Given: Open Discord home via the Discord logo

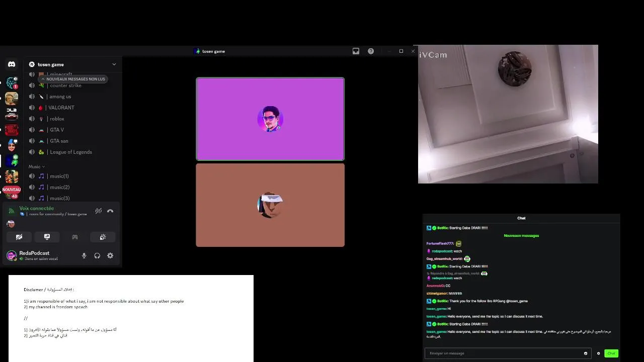Looking at the screenshot, I should click(x=11, y=64).
